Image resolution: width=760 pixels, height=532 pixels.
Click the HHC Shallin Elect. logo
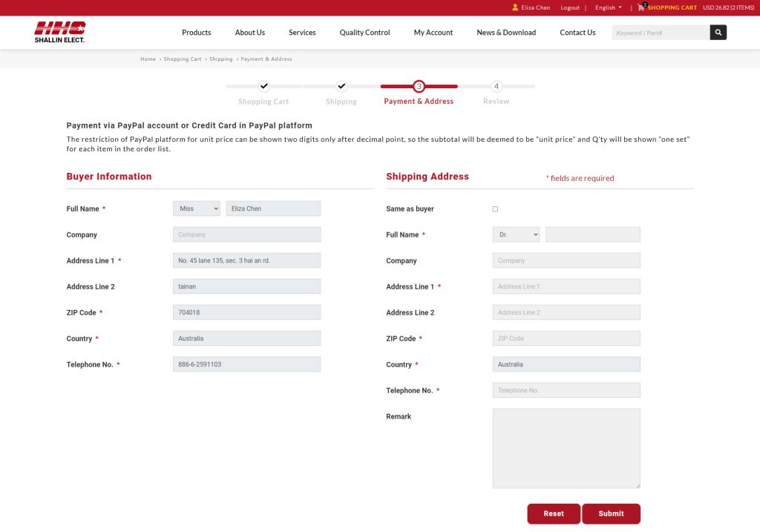pyautogui.click(x=60, y=32)
